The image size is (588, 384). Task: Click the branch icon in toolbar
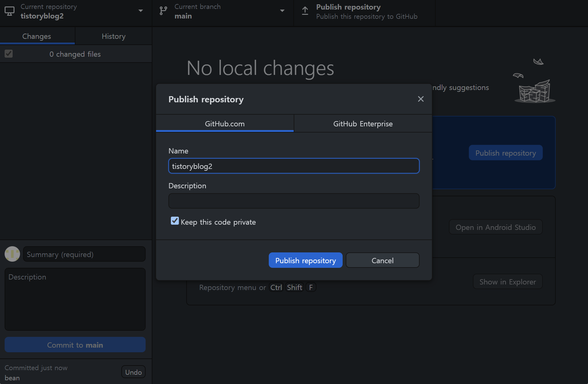pyautogui.click(x=163, y=11)
